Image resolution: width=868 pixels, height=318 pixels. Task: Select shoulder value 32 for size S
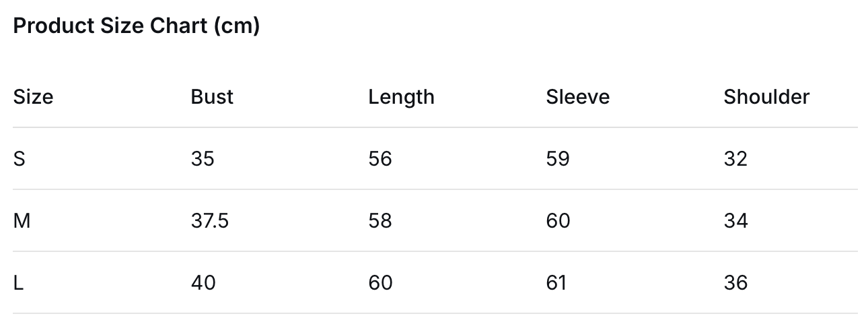(735, 159)
